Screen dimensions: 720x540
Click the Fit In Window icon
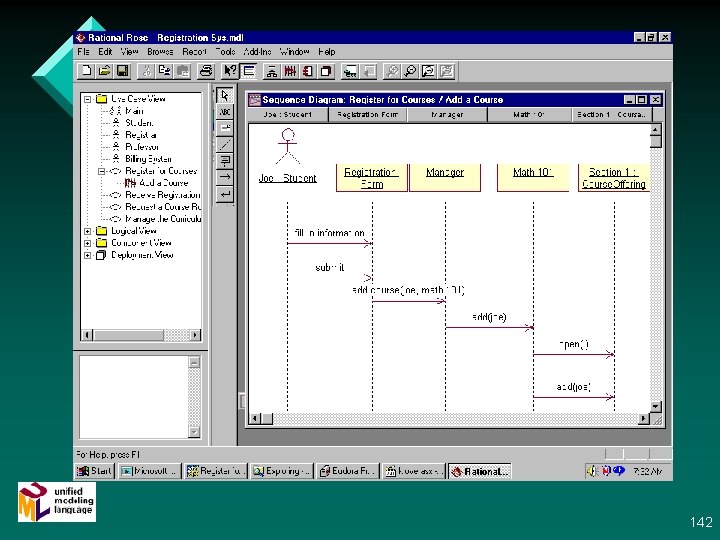(x=428, y=71)
